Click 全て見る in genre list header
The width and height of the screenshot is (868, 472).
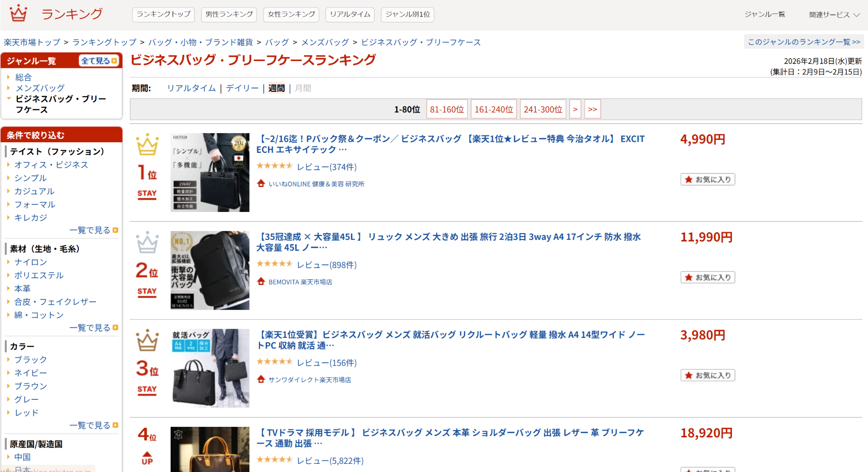click(x=99, y=61)
